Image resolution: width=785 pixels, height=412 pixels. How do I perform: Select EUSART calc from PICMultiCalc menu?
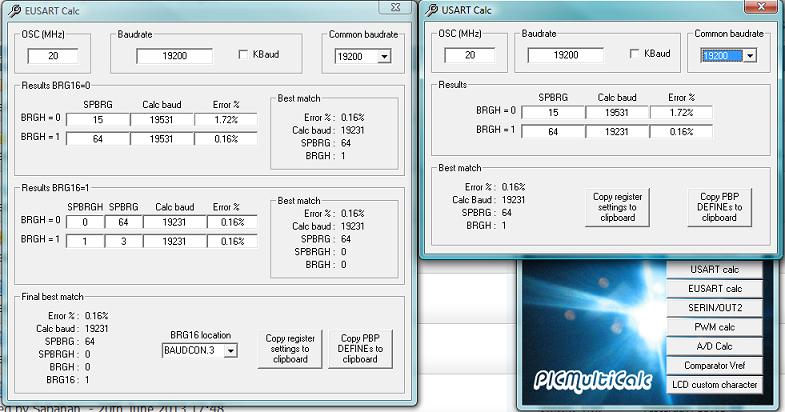tap(715, 289)
